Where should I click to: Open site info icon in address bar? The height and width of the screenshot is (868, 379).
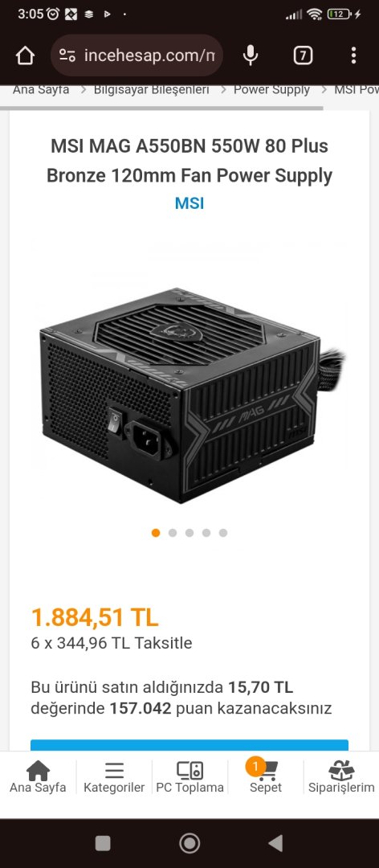(67, 55)
